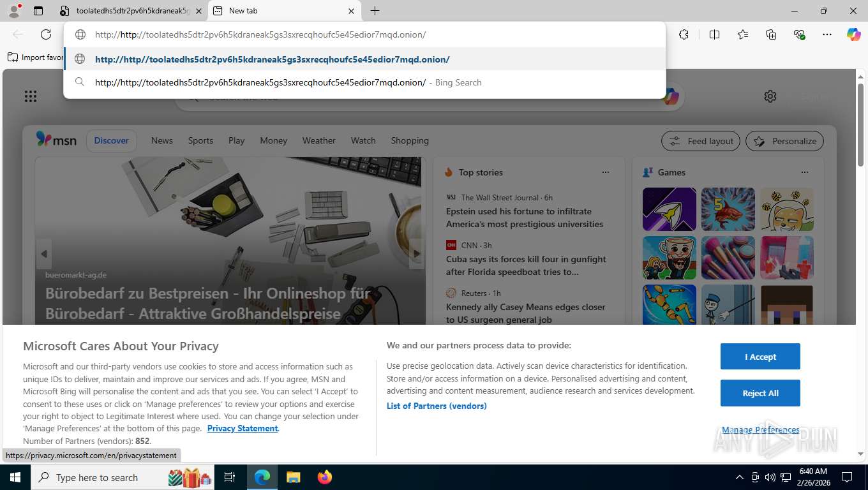Screen dimensions: 868x490
Task: Open the makeup brushes game thumbnail
Action: 728,258
